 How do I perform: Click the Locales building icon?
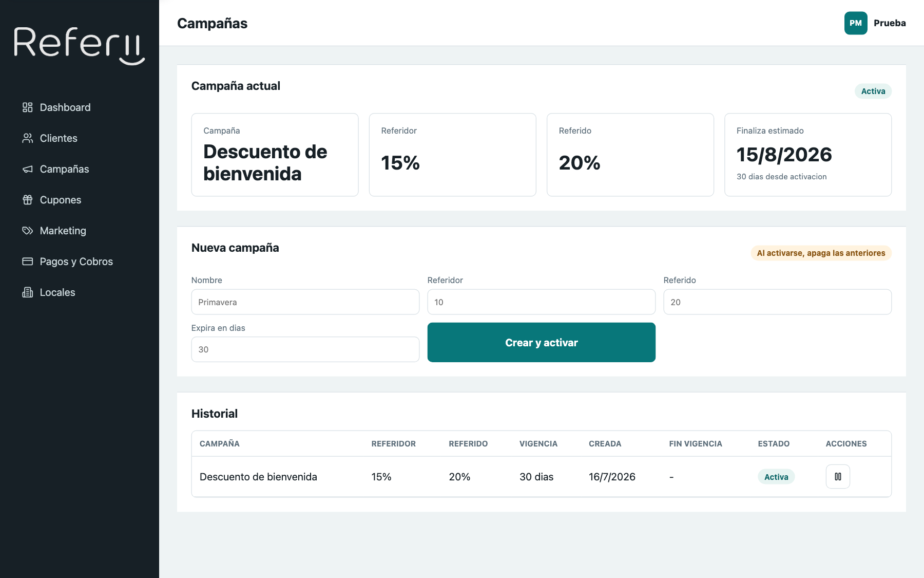pyautogui.click(x=28, y=292)
